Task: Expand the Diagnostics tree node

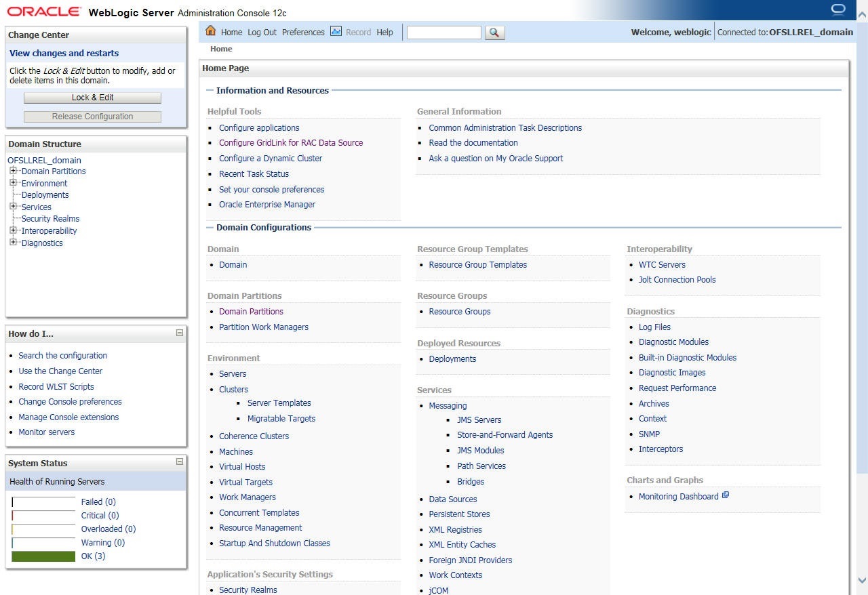Action: (13, 243)
